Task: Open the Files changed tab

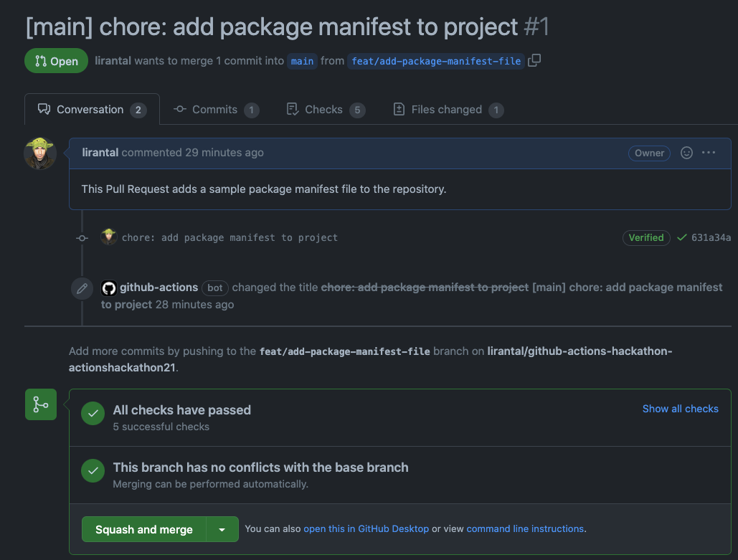Action: pos(446,110)
